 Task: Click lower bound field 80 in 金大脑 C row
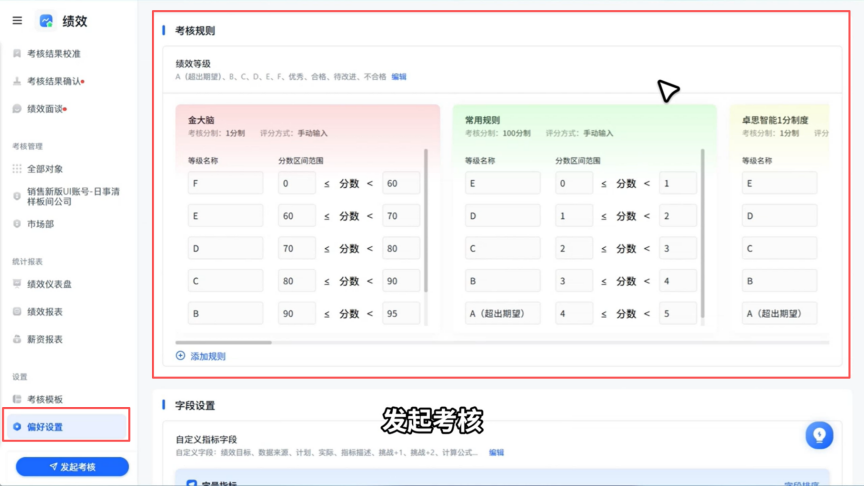click(297, 280)
